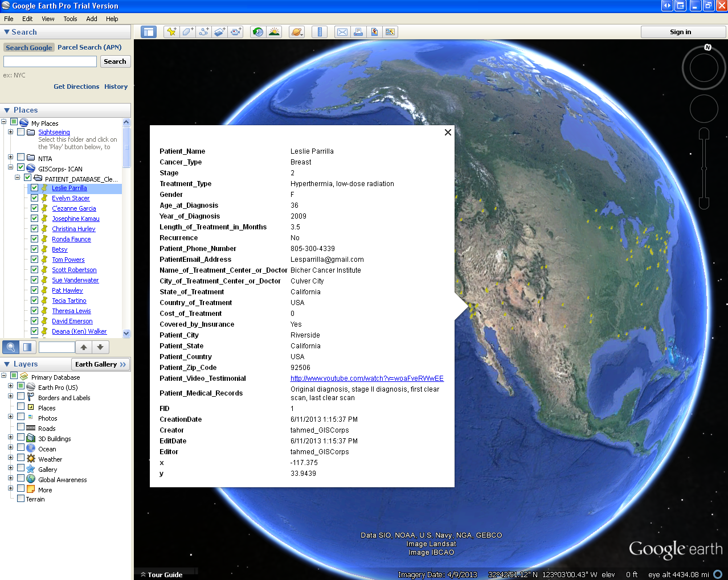Add a path tool
This screenshot has width=728, height=580.
click(203, 32)
